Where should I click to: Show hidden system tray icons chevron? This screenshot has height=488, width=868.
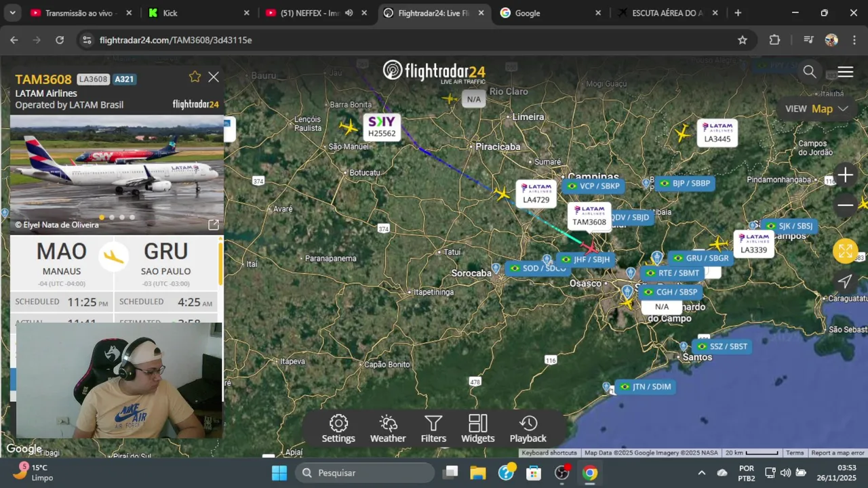[701, 472]
